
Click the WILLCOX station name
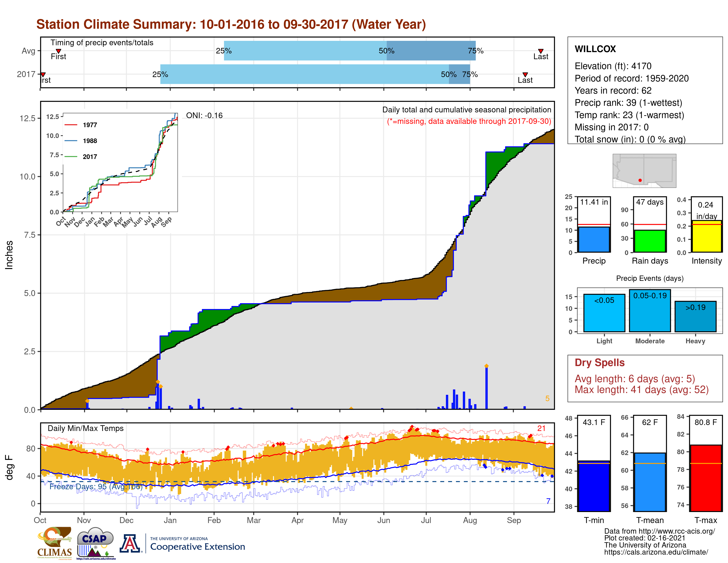click(x=595, y=49)
